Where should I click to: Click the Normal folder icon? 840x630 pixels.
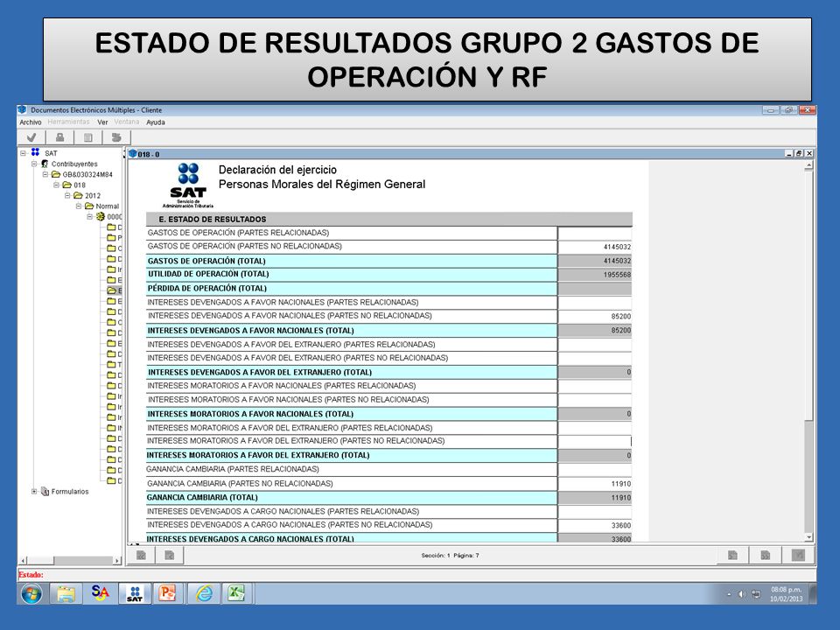coord(89,206)
